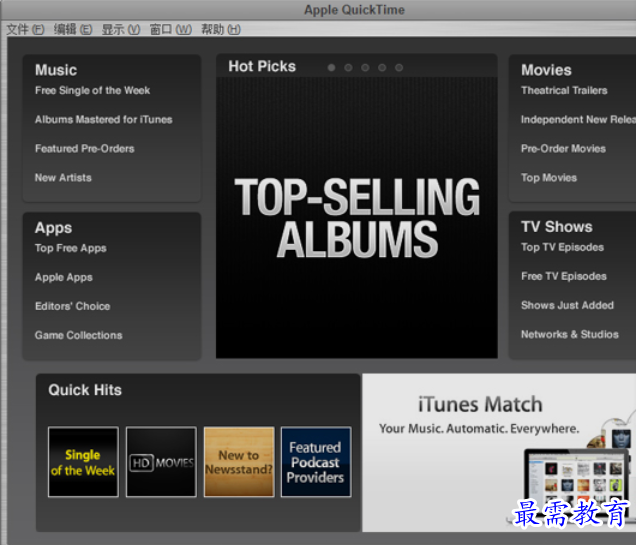Select the third Hot Picks page dot
This screenshot has width=636, height=545.
pyautogui.click(x=365, y=68)
